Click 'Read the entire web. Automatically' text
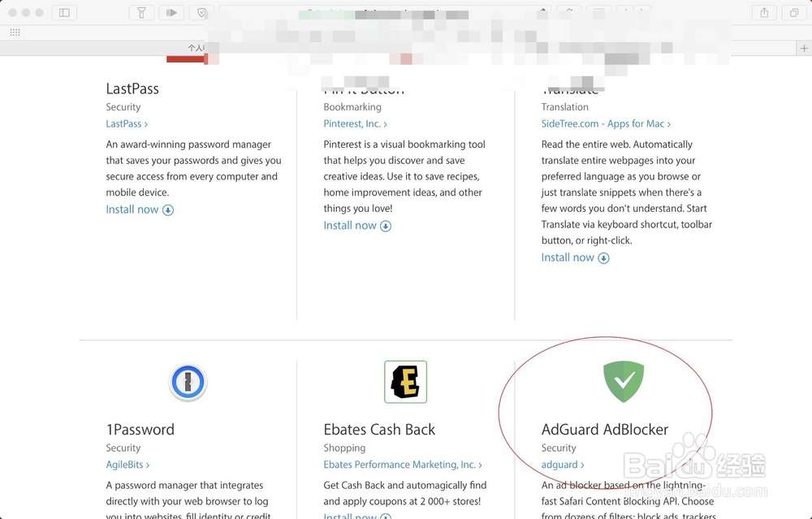 tap(617, 145)
